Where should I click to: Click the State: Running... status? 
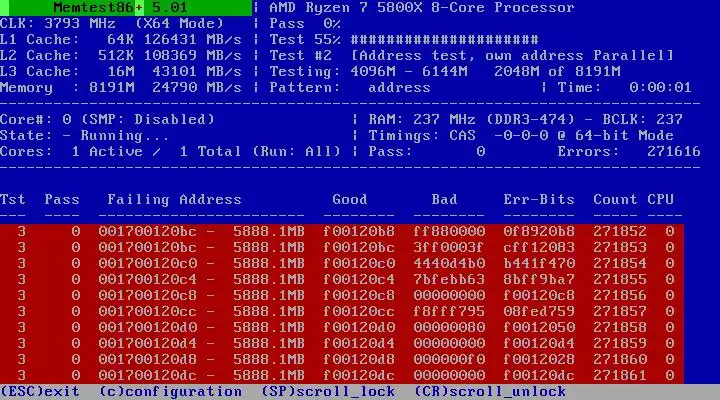point(84,135)
